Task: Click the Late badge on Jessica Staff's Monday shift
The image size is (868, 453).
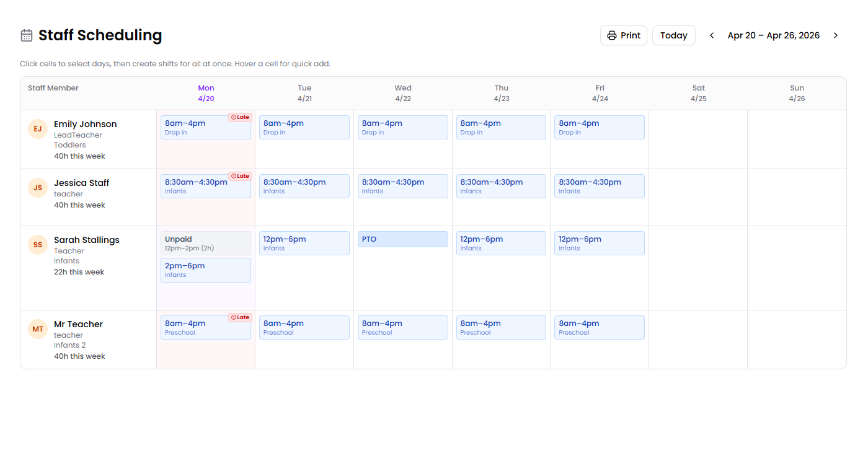Action: 240,176
